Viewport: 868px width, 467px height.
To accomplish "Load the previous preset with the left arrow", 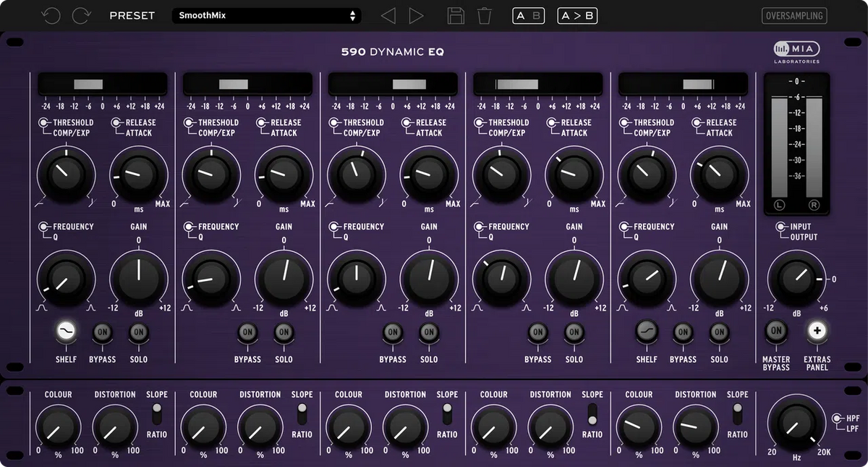I will [388, 15].
